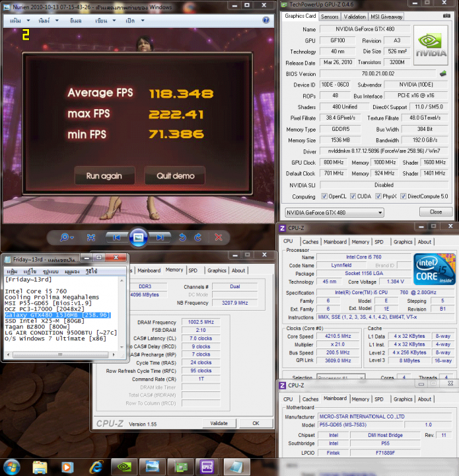Open the zoom magnifier control in Photo Viewer

coord(67,237)
